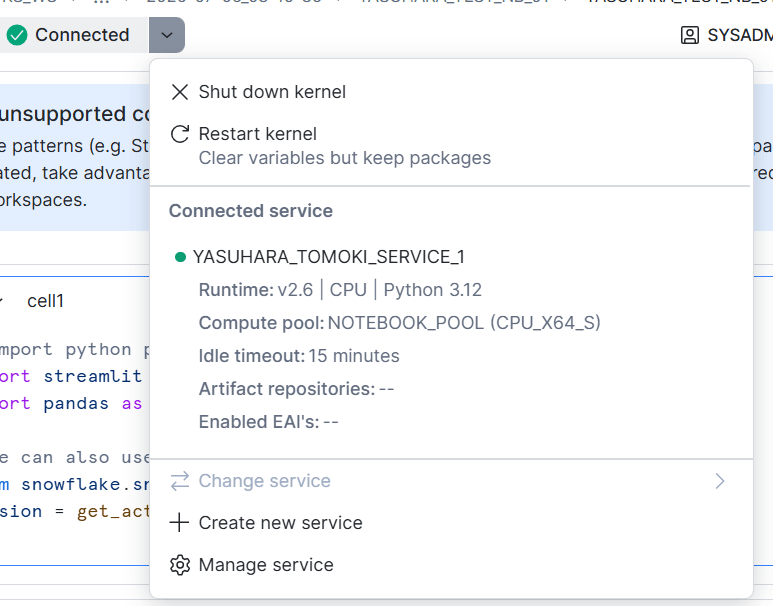Click the cell1 cell name
773x606 pixels.
[x=45, y=301]
